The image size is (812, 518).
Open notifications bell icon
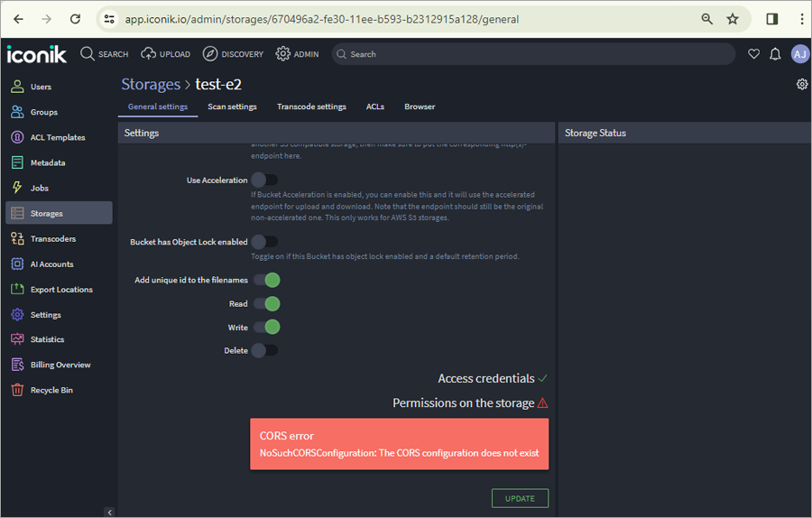[x=775, y=54]
